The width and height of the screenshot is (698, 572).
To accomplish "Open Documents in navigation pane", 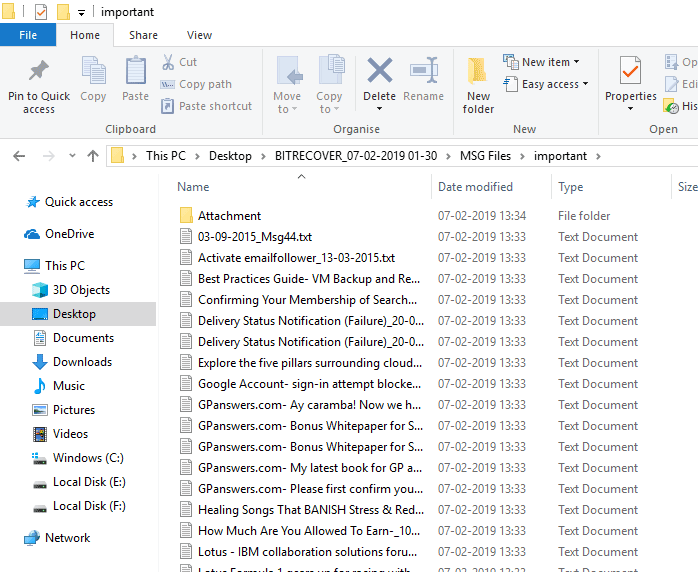I will 83,338.
